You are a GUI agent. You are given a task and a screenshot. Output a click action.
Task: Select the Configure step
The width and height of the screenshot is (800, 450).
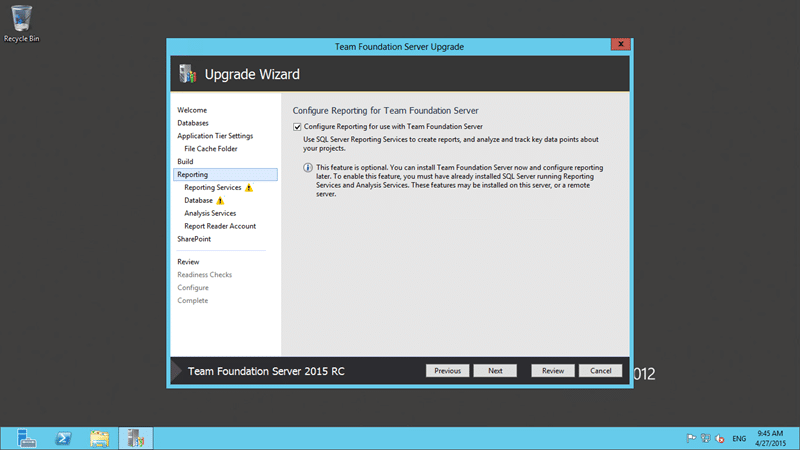(x=193, y=287)
